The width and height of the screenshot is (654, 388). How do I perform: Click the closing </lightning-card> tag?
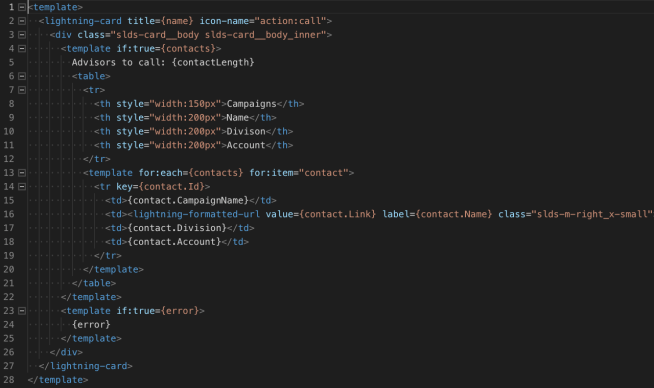coord(86,366)
